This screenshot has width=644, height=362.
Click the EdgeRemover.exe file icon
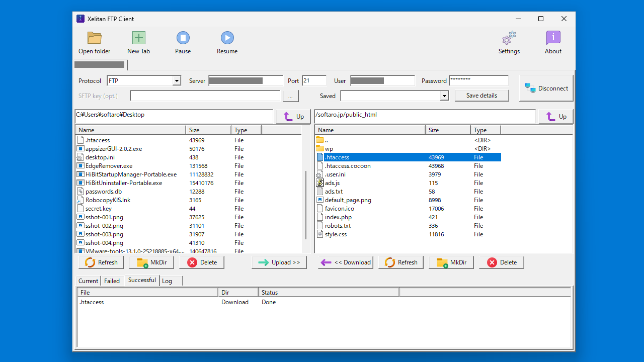coord(80,166)
